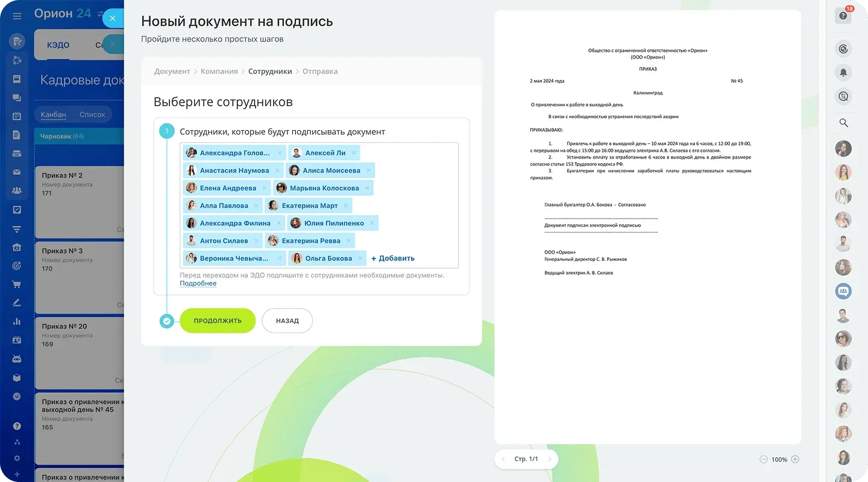The width and height of the screenshot is (868, 482).
Task: Open the notifications bell in right sidebar
Action: coord(843,72)
